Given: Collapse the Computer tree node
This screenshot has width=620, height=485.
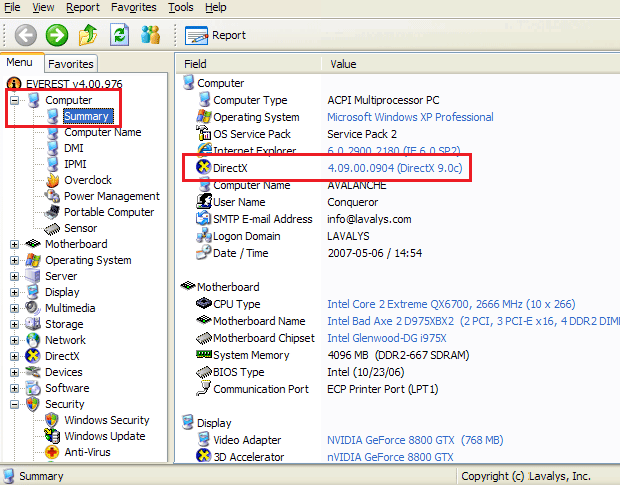Looking at the screenshot, I should (x=14, y=100).
